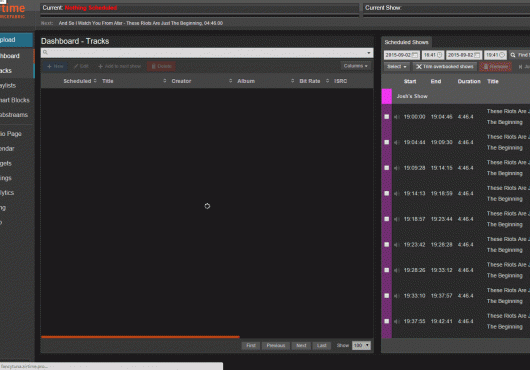The image size is (530, 370).
Task: Switch to the Scheduled Shows tab
Action: point(406,42)
